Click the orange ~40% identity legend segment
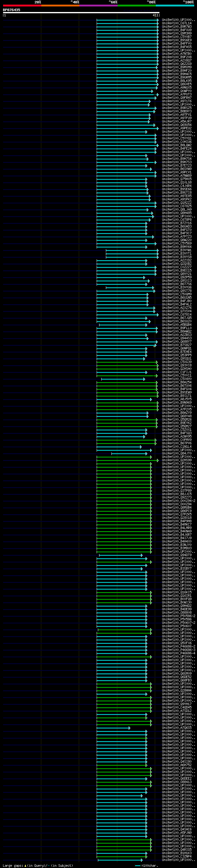 tap(60, 6)
